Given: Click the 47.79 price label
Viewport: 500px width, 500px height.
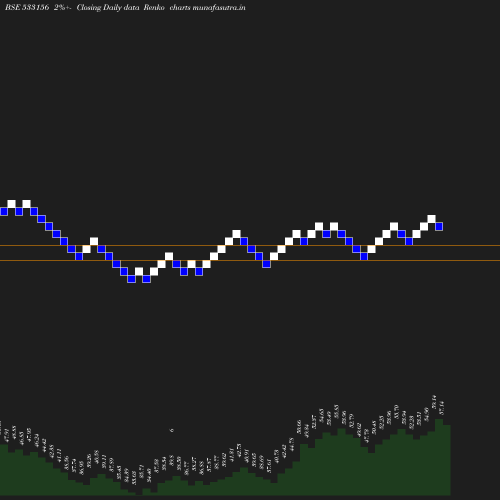Looking at the screenshot, I should (x=367, y=436).
